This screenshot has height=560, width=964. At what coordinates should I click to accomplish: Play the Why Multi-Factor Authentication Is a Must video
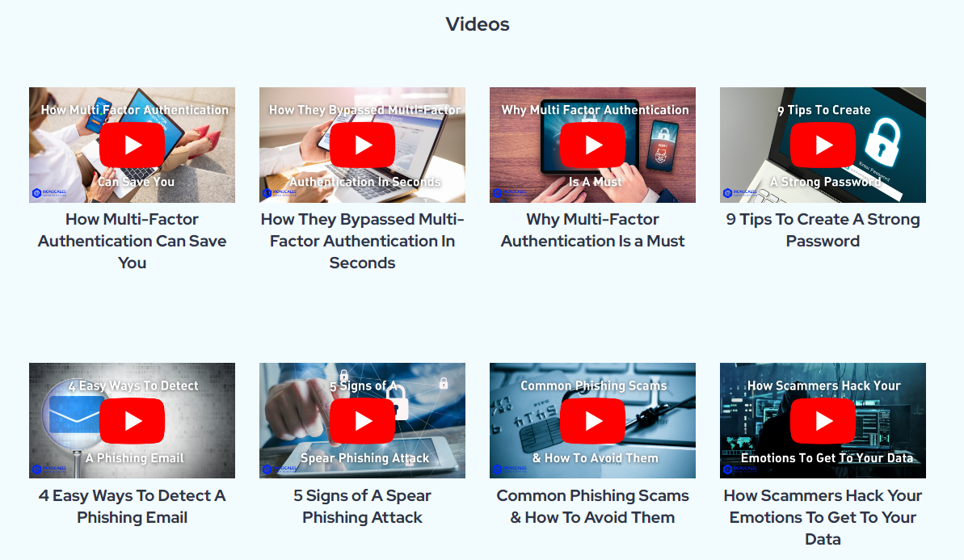(592, 145)
